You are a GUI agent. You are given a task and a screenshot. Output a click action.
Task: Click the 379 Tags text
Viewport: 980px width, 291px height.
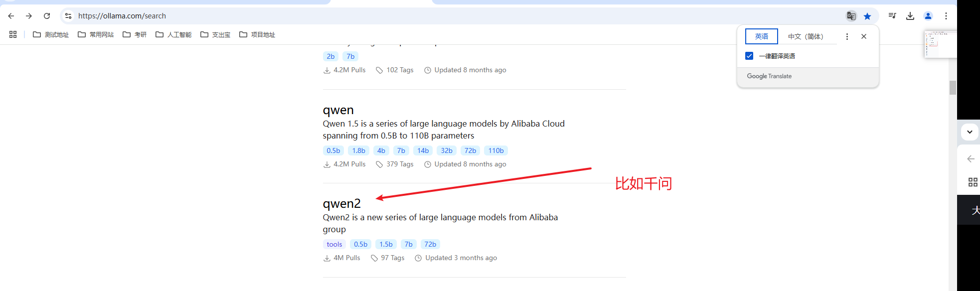pos(400,164)
